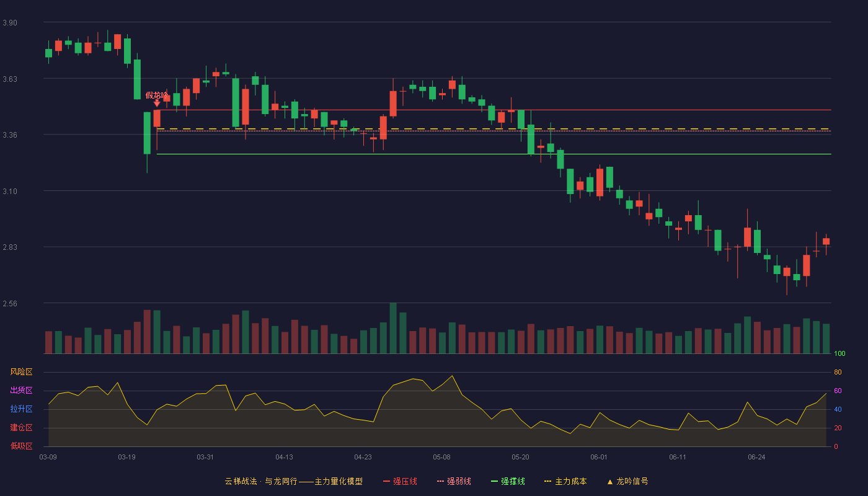The image size is (868, 496).
Task: Click the orange 80 indicator scale value
Action: pyautogui.click(x=838, y=372)
